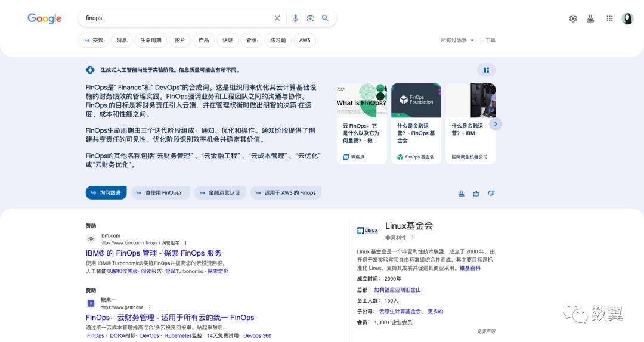This screenshot has width=644, height=342.
Task: Select the 认证 filter chip
Action: 228,41
